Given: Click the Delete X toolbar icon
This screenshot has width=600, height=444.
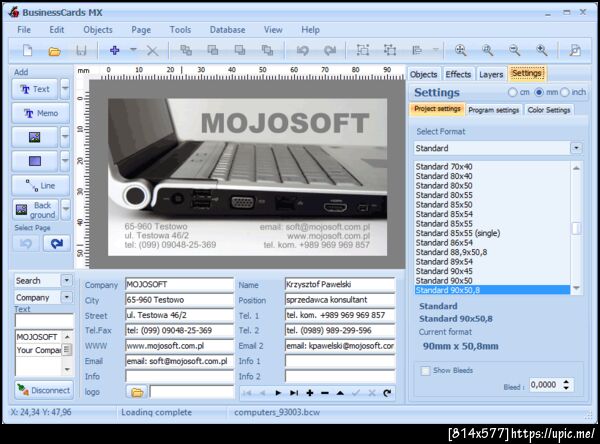Looking at the screenshot, I should (x=152, y=51).
